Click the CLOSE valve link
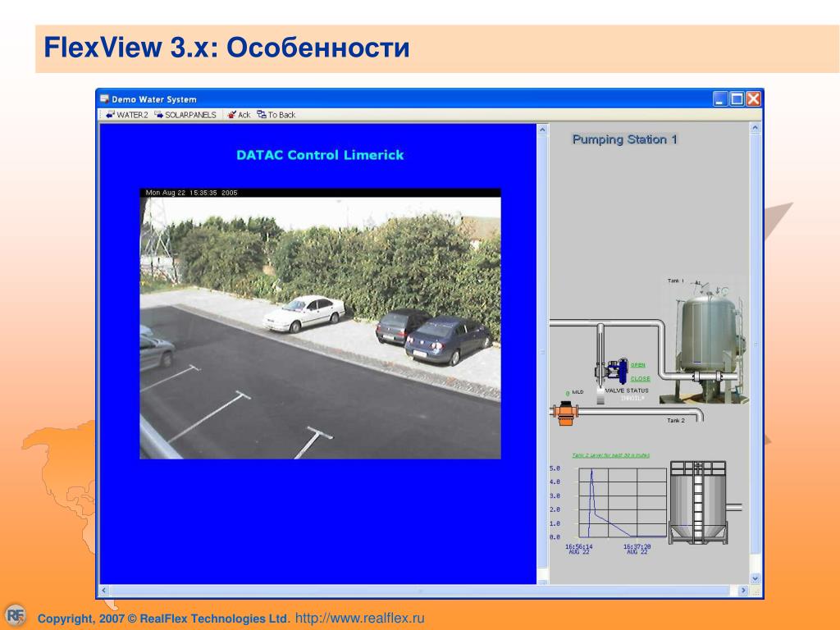 point(640,378)
